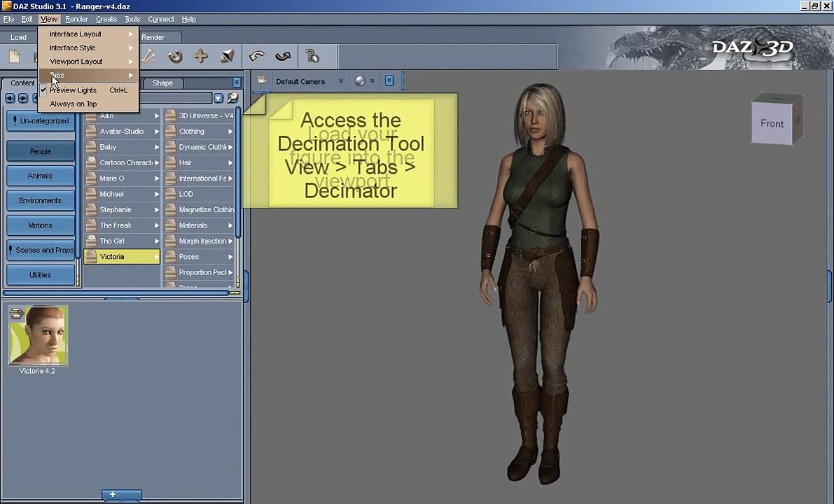Image resolution: width=834 pixels, height=504 pixels.
Task: Expand the Avatar-Studio folder arrow
Action: pyautogui.click(x=156, y=132)
